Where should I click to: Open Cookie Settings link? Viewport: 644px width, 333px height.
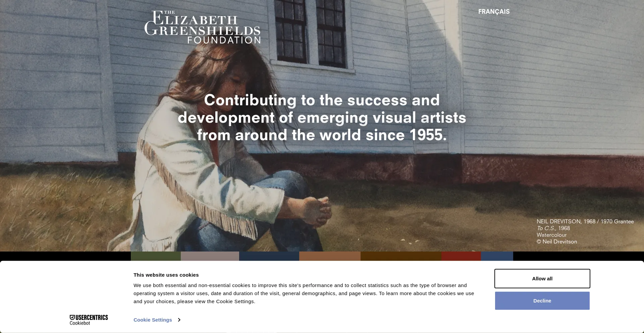tap(153, 320)
